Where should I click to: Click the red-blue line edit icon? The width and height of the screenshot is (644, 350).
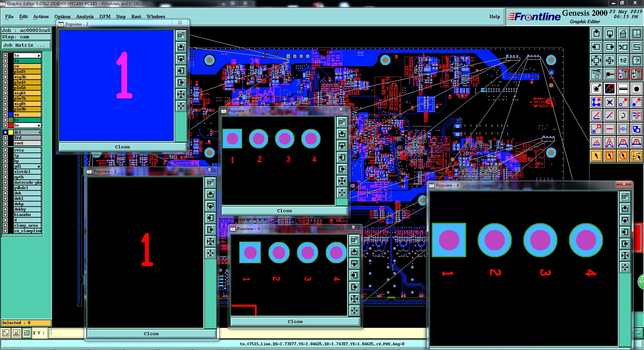click(x=610, y=116)
